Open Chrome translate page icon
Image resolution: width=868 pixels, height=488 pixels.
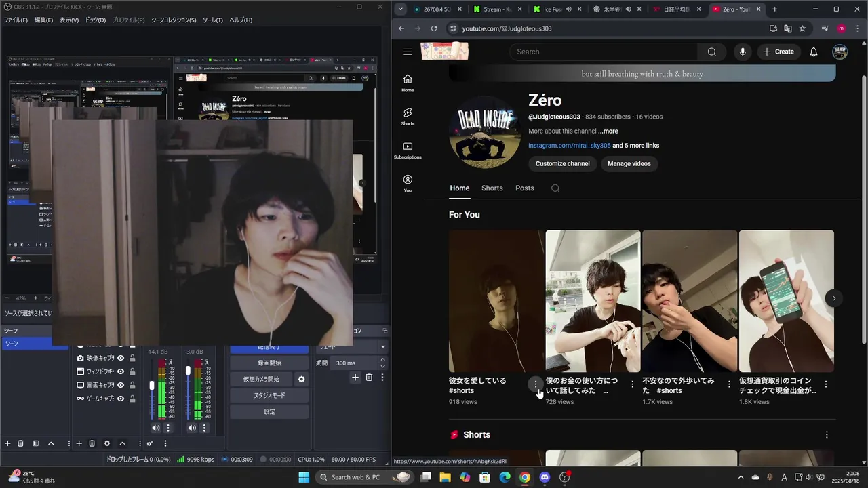[787, 28]
